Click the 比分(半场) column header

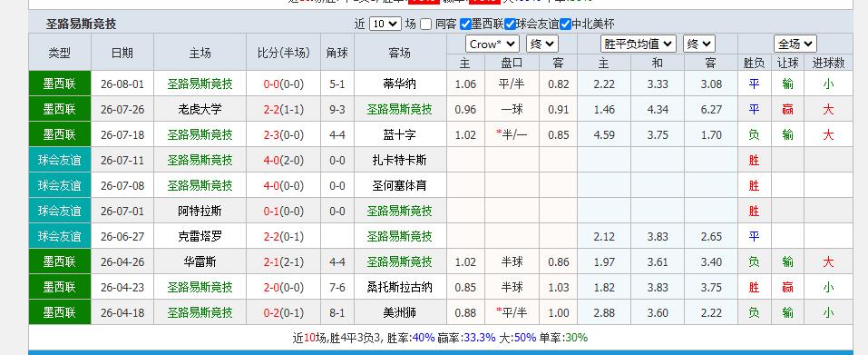click(283, 54)
